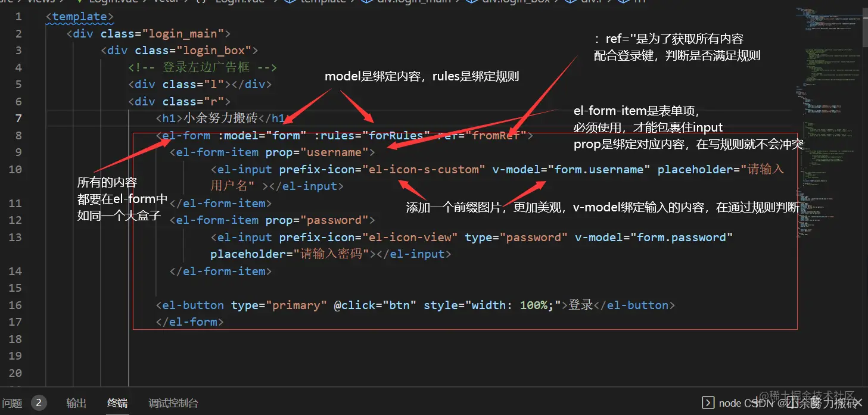
Task: Click the closing </el-form> tag
Action: [189, 322]
